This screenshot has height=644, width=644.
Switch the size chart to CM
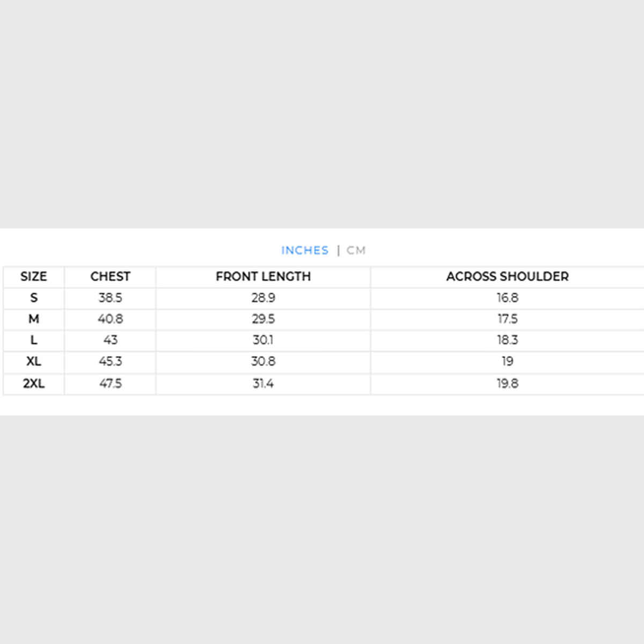tap(356, 250)
